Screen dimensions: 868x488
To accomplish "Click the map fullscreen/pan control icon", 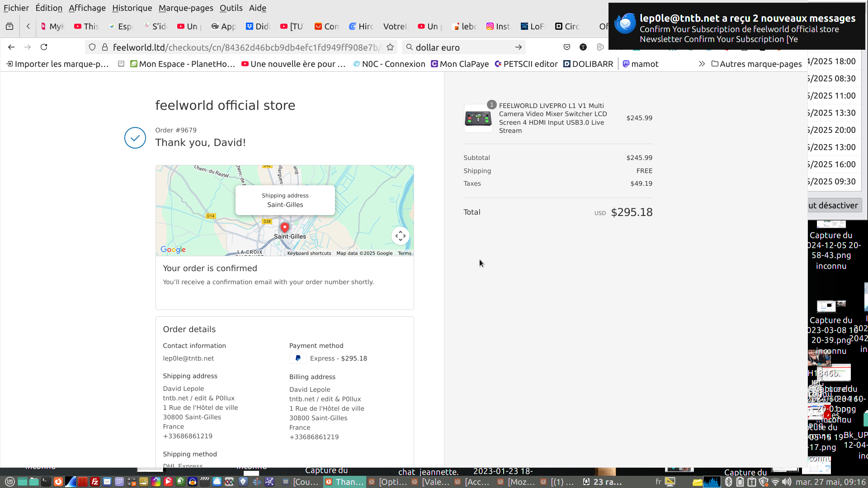I will [400, 236].
